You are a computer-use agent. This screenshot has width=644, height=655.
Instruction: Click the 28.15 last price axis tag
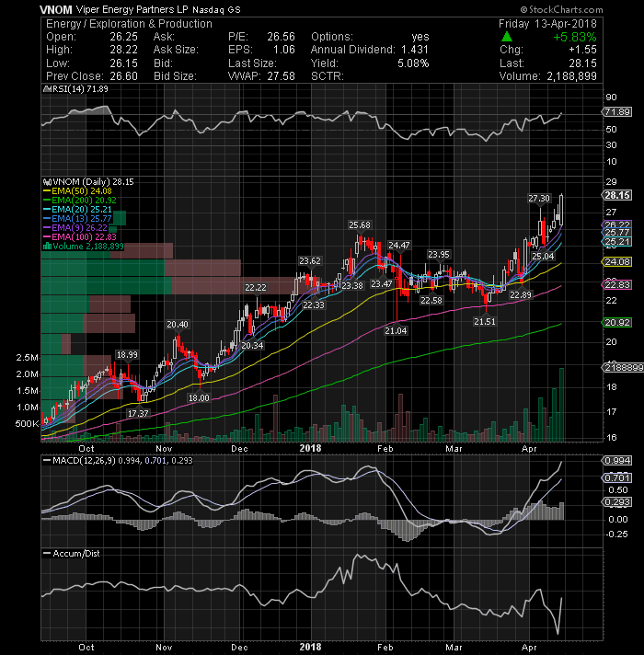point(616,195)
